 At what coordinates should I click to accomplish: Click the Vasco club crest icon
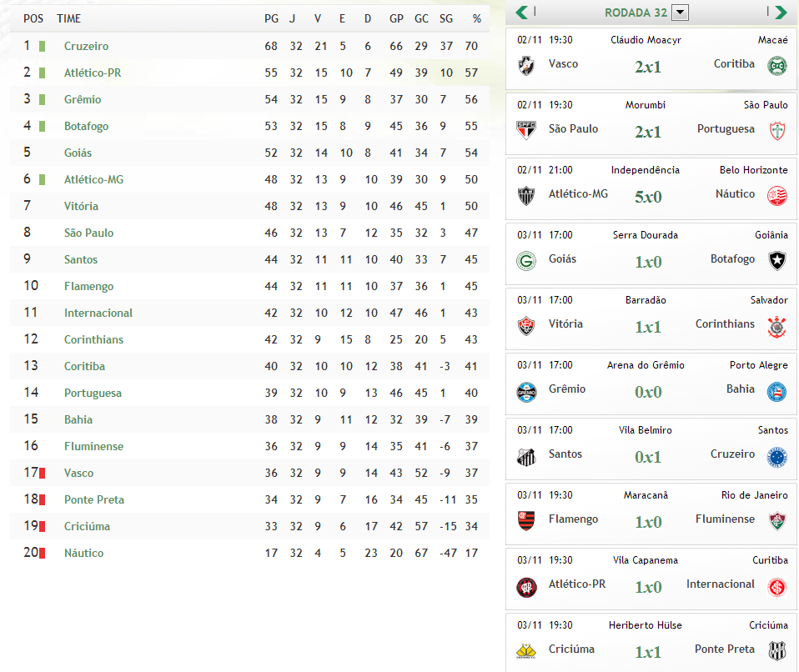526,65
